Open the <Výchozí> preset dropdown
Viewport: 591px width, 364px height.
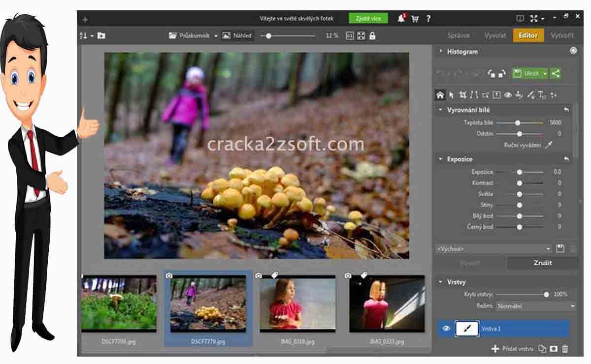click(x=493, y=249)
